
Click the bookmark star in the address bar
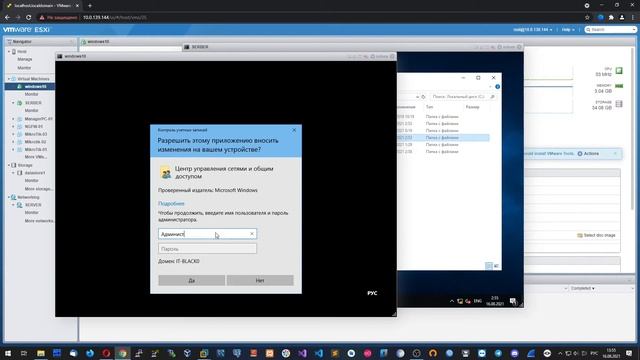[x=587, y=18]
